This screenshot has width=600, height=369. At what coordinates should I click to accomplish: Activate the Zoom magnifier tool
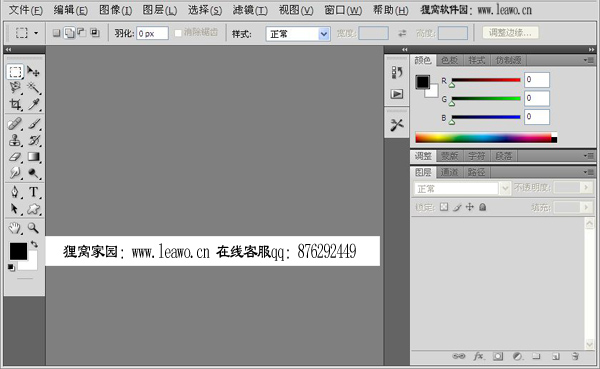point(34,228)
